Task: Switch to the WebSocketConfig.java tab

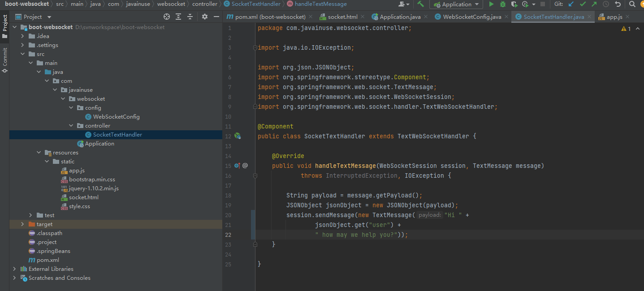Action: coord(472,17)
